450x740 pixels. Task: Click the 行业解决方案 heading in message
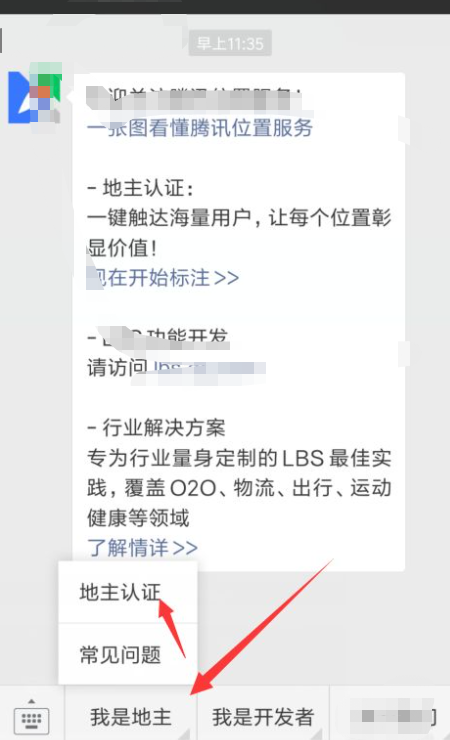point(157,428)
